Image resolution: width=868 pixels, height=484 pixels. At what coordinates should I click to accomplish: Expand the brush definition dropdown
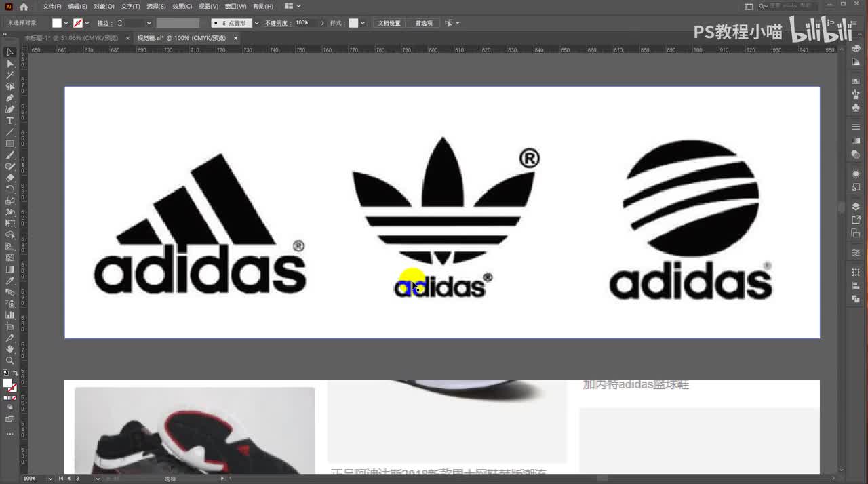click(256, 23)
